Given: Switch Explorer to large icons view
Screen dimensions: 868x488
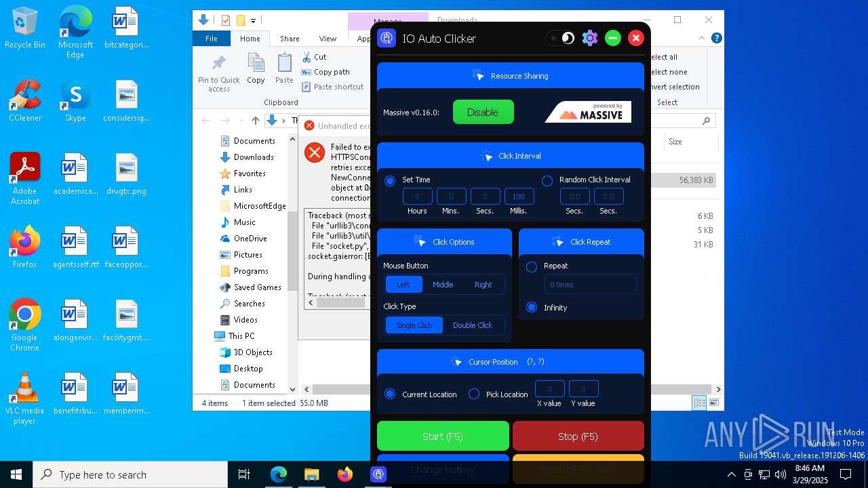Looking at the screenshot, I should (713, 403).
